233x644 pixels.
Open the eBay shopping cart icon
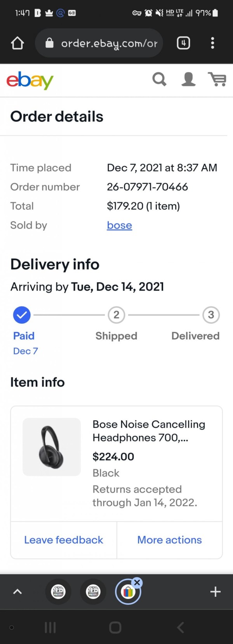[x=217, y=79]
